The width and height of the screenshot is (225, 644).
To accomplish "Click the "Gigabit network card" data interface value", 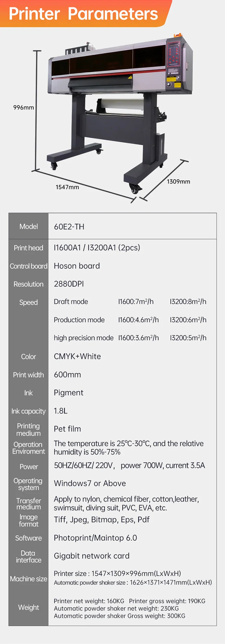I will tap(91, 556).
